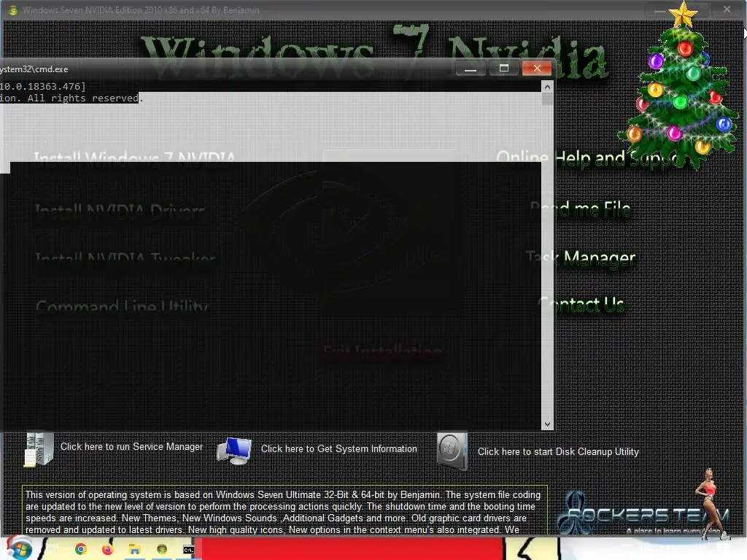Close the cmd.exe window
Screen dimensions: 747x560
point(537,69)
